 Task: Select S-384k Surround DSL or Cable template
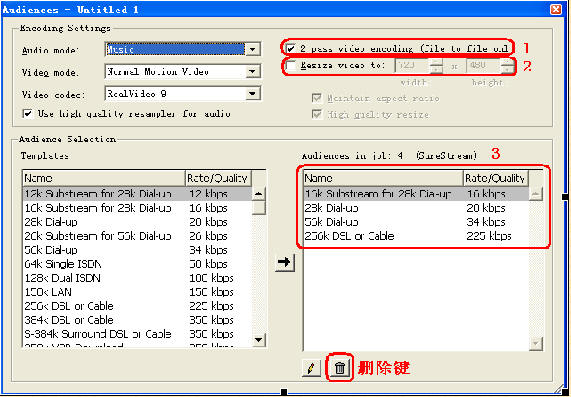(x=137, y=334)
